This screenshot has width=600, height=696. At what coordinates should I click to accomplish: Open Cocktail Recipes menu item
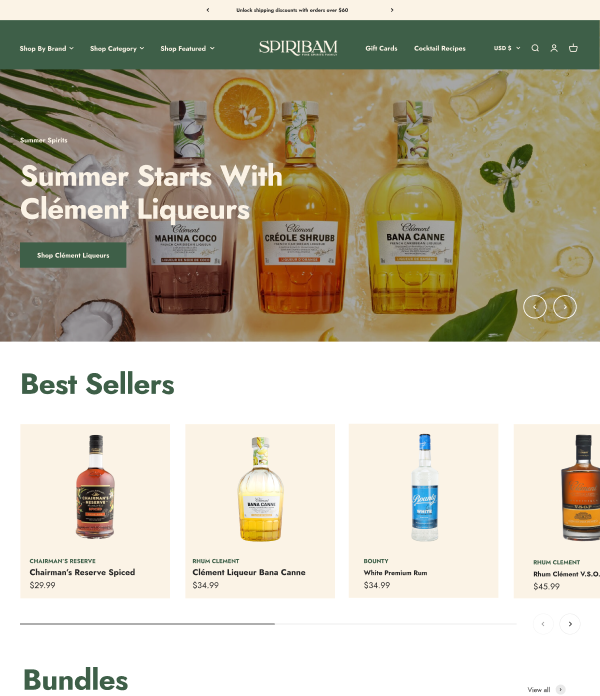click(x=440, y=48)
